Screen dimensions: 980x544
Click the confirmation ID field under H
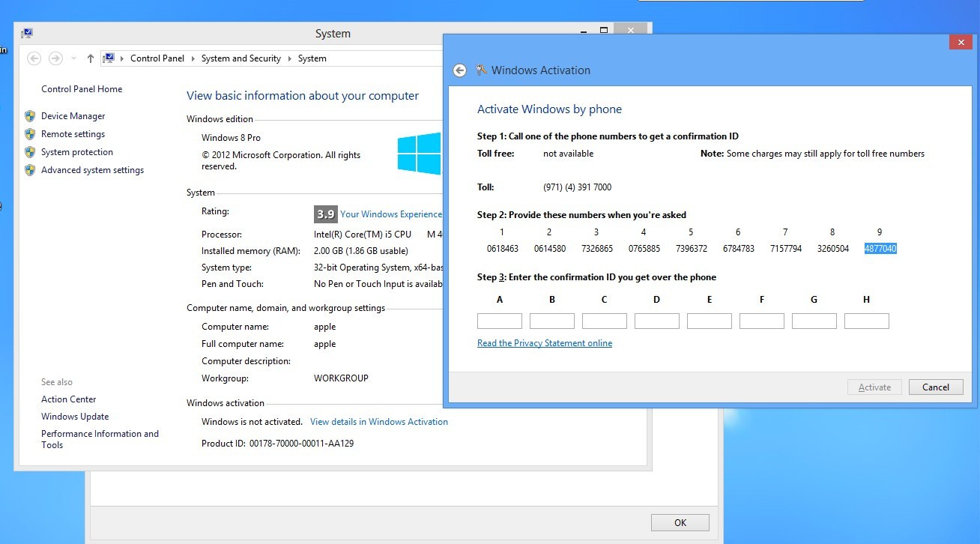866,321
